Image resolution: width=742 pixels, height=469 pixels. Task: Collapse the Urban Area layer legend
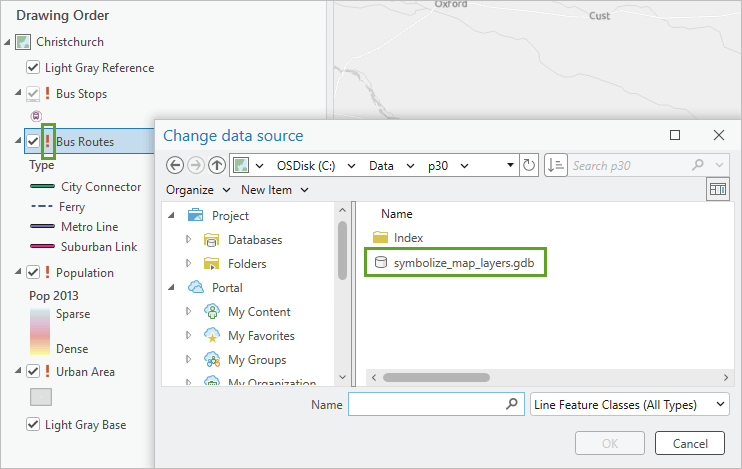tap(18, 370)
